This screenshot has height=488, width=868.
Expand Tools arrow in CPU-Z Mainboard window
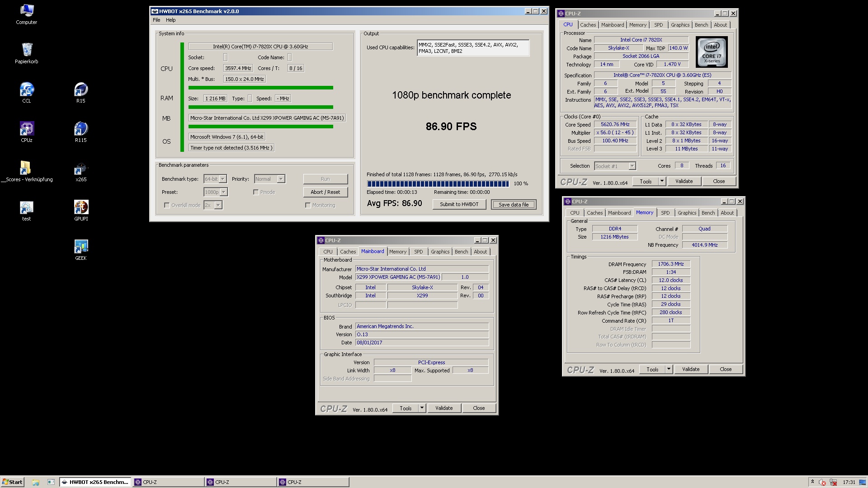click(x=422, y=408)
